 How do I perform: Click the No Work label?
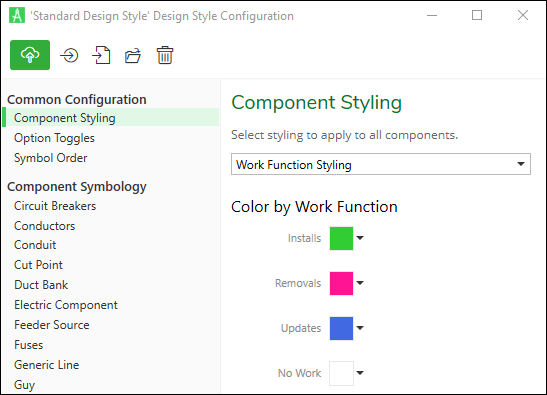tap(299, 373)
